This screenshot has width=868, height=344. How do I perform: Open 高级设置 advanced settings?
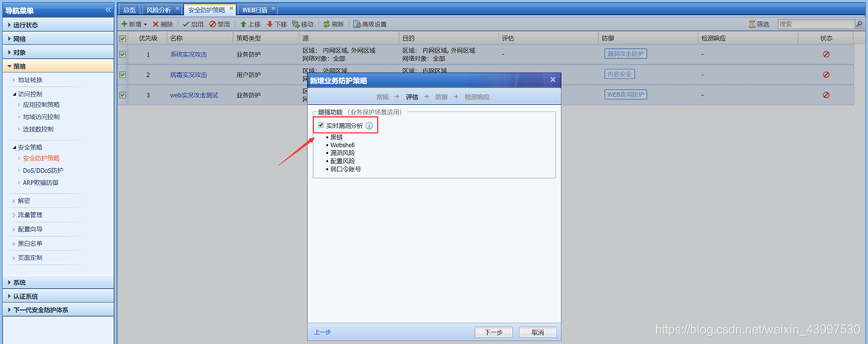point(370,24)
